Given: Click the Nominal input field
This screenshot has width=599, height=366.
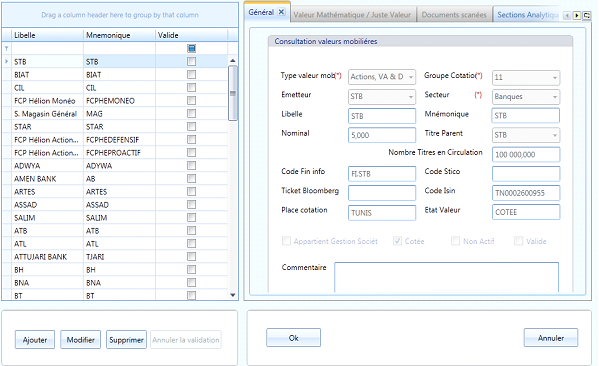Looking at the screenshot, I should tap(382, 135).
